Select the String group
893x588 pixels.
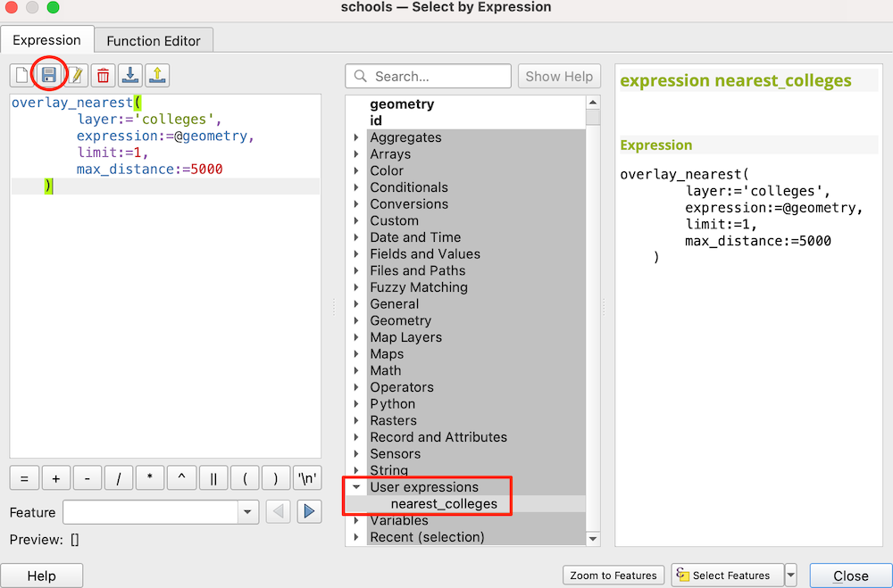(x=389, y=470)
